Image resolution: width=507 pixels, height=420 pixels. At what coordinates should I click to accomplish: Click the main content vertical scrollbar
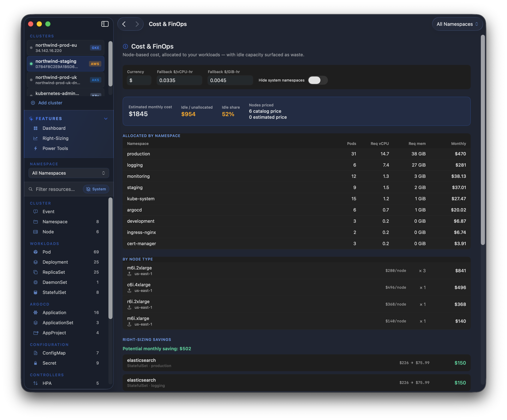click(483, 140)
